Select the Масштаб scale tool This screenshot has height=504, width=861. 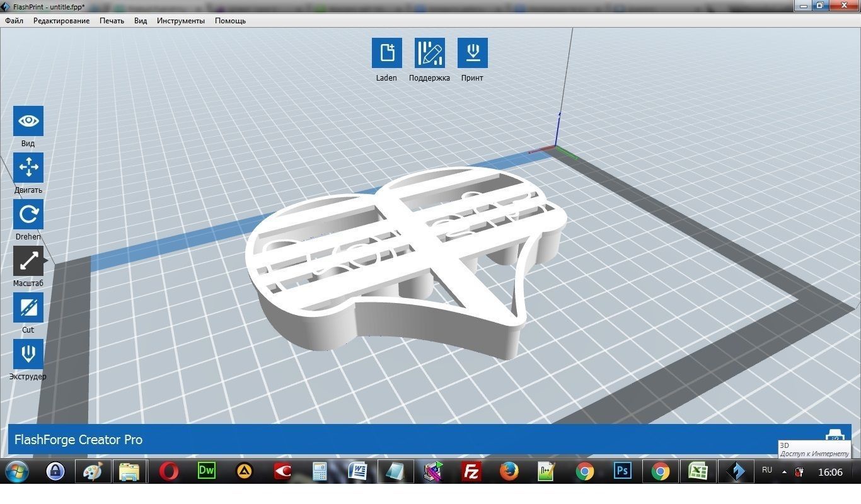pos(28,261)
